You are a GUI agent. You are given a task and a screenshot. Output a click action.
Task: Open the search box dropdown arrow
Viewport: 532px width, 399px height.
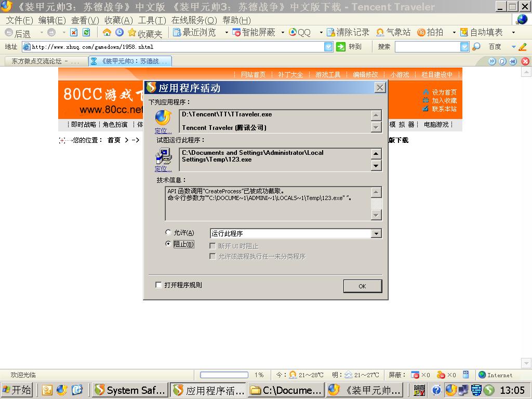tap(464, 47)
